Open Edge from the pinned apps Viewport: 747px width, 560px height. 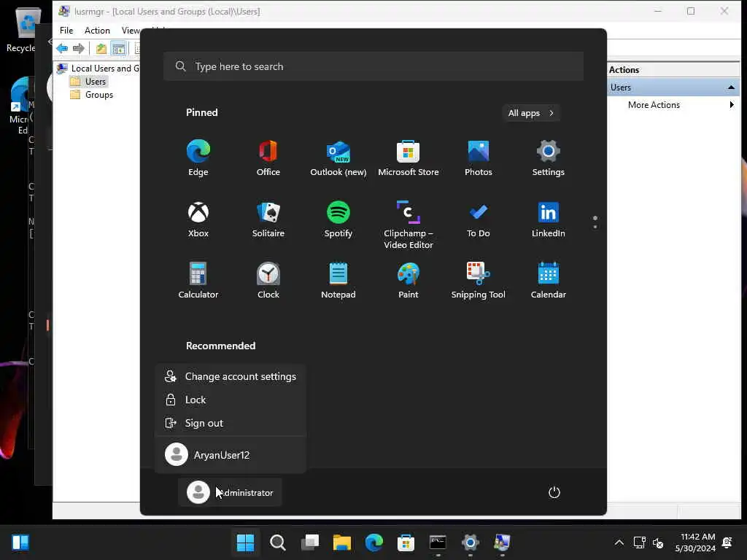point(198,158)
